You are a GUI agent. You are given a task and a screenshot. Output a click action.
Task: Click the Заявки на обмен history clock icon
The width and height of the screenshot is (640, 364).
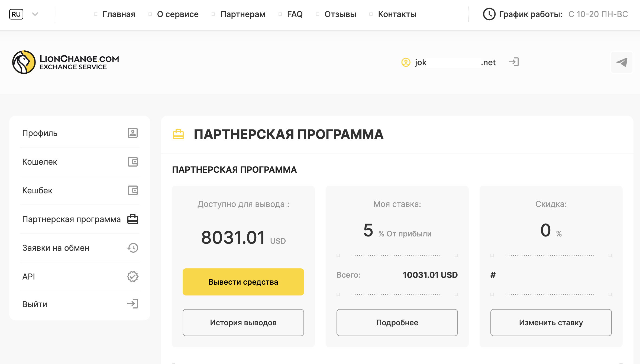point(133,248)
